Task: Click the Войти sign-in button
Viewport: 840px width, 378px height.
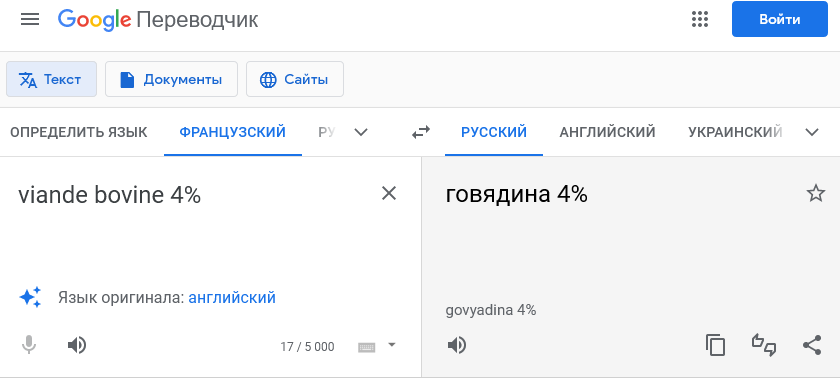Action: (779, 19)
